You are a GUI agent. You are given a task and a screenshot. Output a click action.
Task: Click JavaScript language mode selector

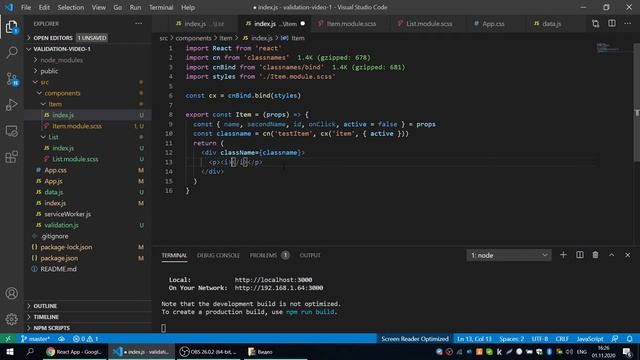pyautogui.click(x=589, y=339)
